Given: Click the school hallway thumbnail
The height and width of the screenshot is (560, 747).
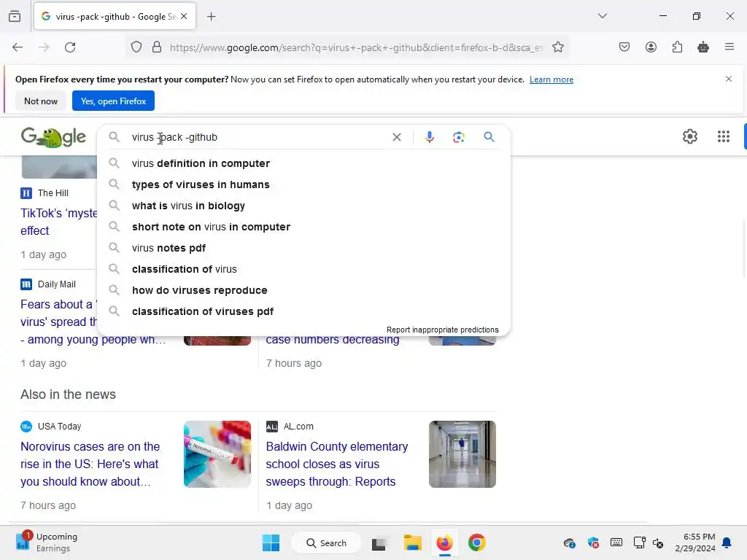Looking at the screenshot, I should click(x=462, y=454).
